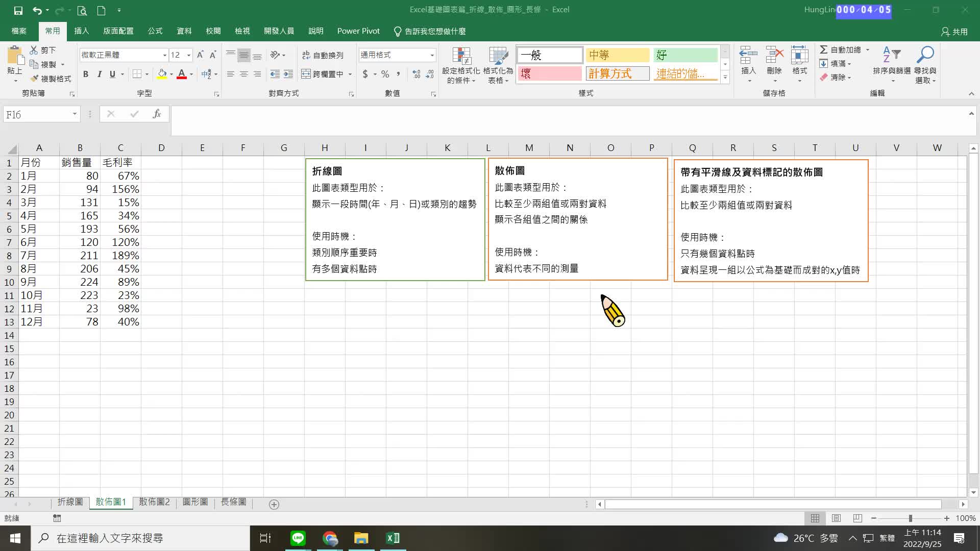
Task: Click the Tell me (告訴我您想做什麼) search
Action: click(x=430, y=31)
